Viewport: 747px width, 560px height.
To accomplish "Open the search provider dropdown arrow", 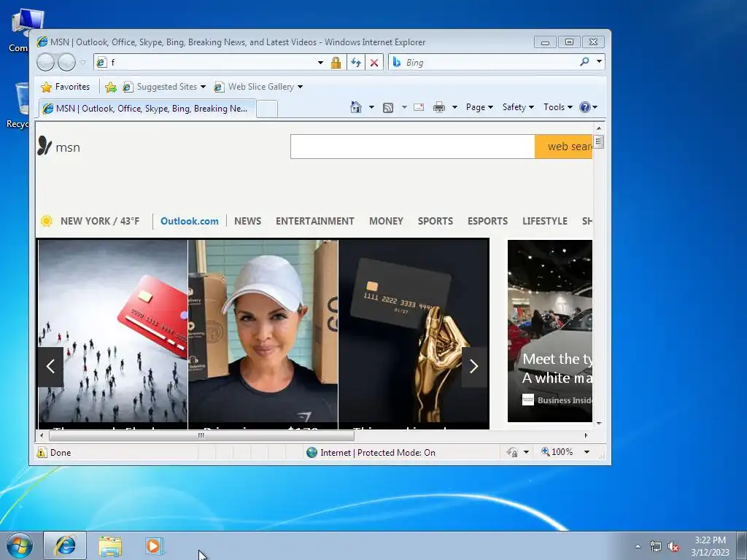I will pyautogui.click(x=600, y=62).
